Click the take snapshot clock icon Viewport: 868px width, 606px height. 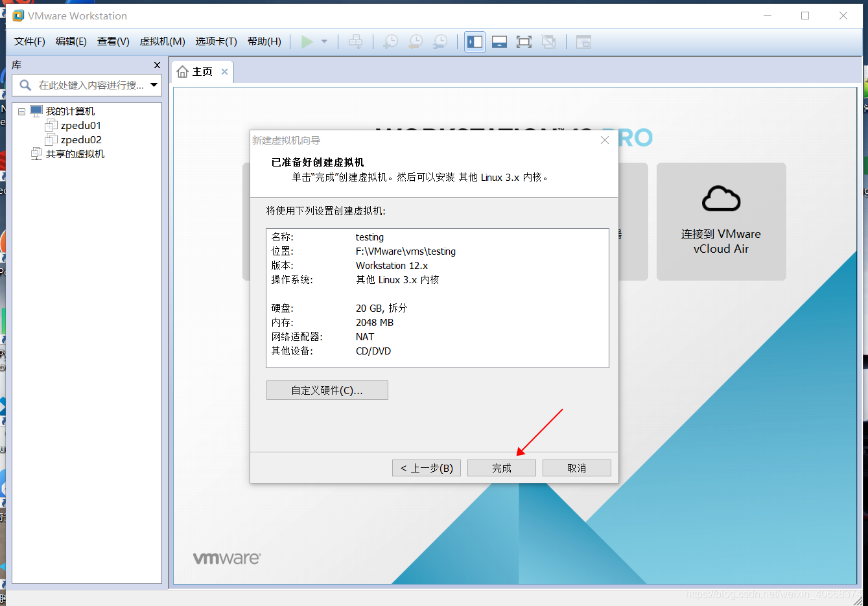point(390,41)
